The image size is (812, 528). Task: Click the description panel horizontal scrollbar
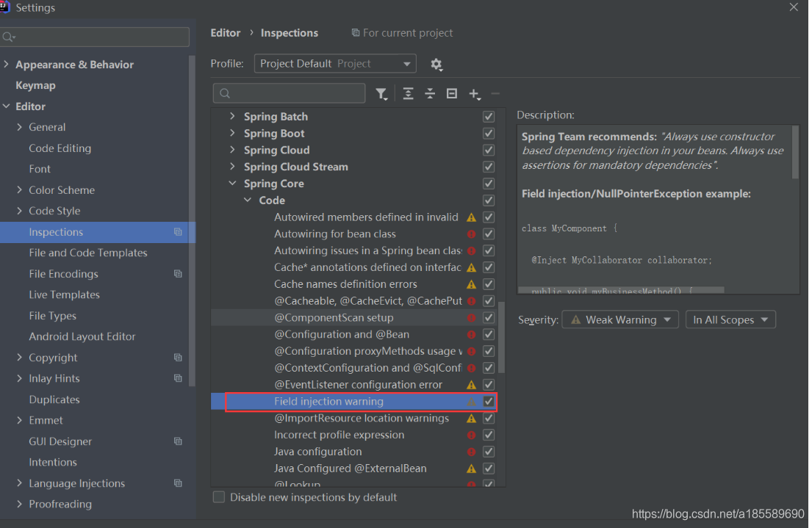pos(621,290)
